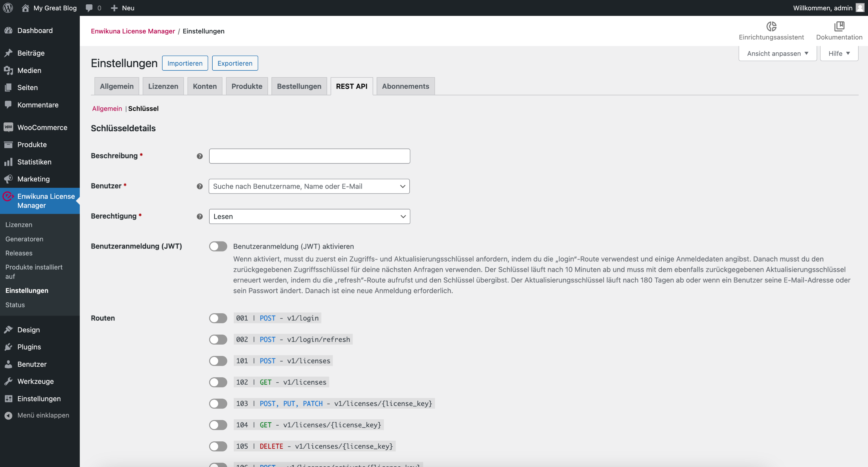Viewport: 868px width, 467px height.
Task: Toggle route 104 GET license_key
Action: [218, 425]
